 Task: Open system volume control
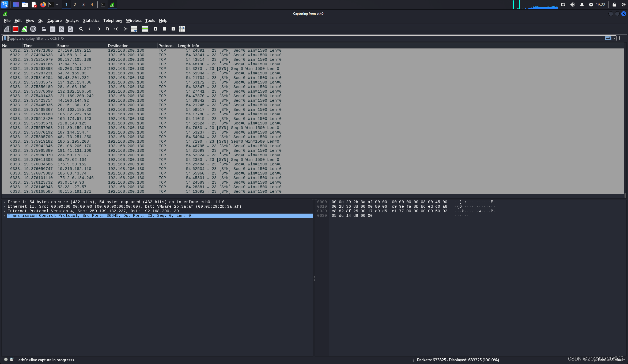(x=573, y=5)
